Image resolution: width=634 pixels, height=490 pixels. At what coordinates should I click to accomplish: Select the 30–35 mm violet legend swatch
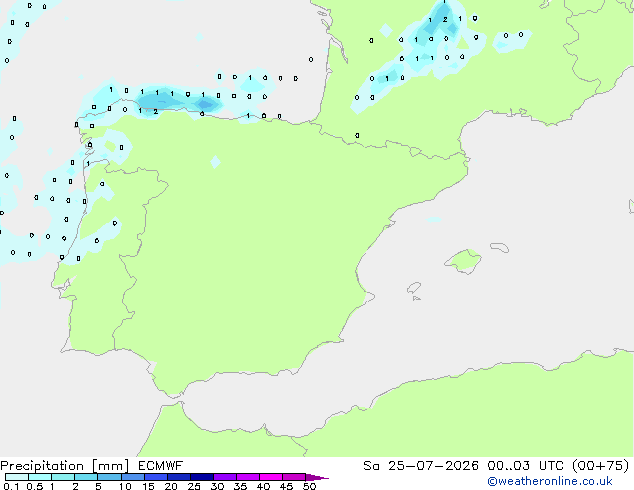click(224, 477)
